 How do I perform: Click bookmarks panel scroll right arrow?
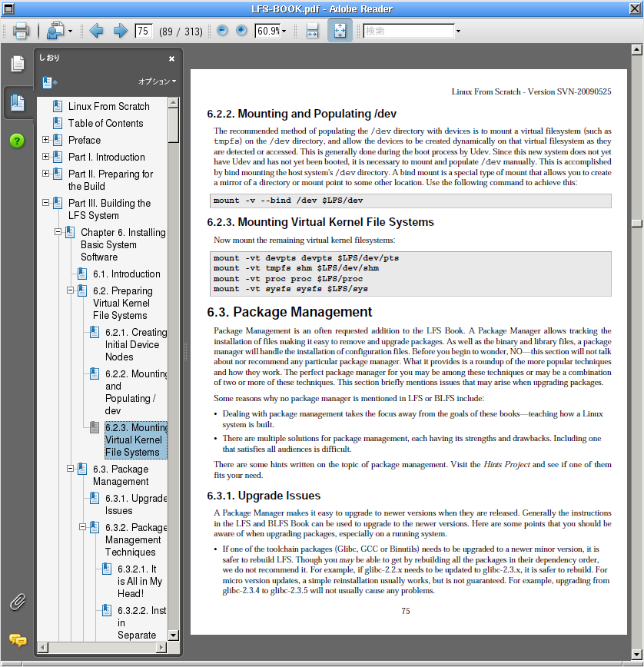[161, 648]
